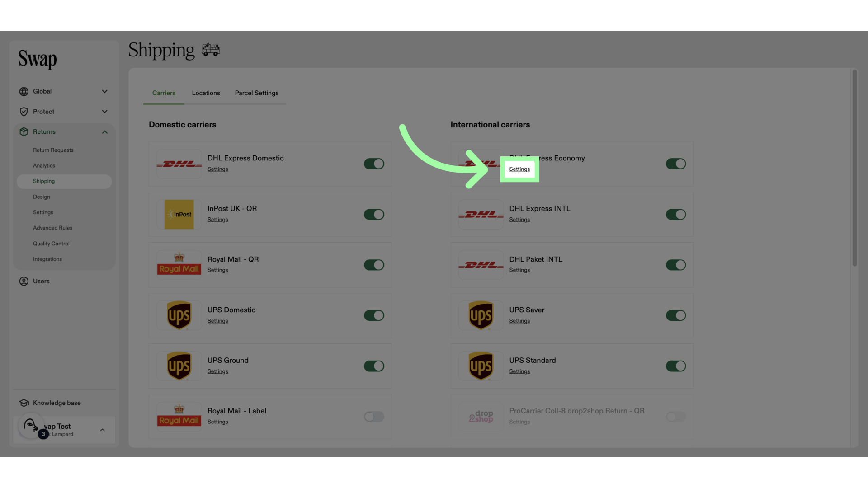Open UPS Saver Settings link
The height and width of the screenshot is (488, 868).
pyautogui.click(x=519, y=321)
